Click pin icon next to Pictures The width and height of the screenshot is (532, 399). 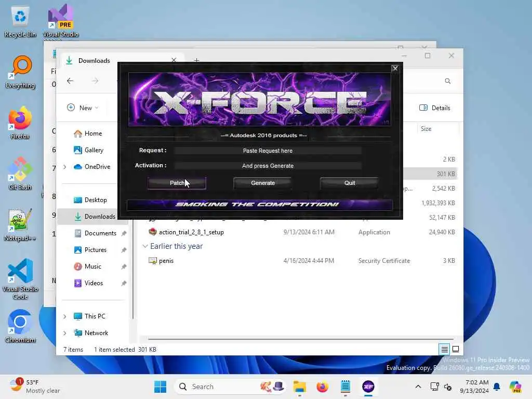(x=124, y=250)
